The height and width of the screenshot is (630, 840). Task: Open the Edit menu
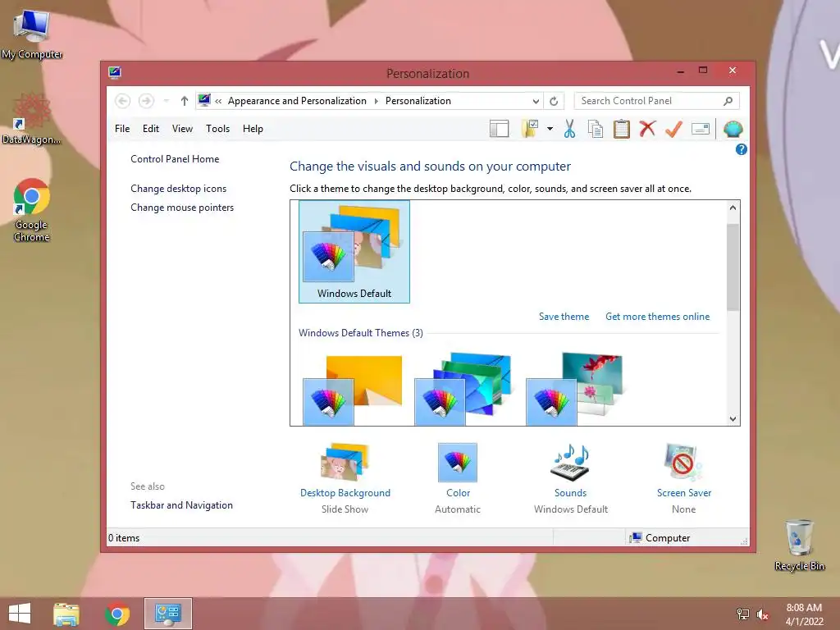click(x=151, y=129)
